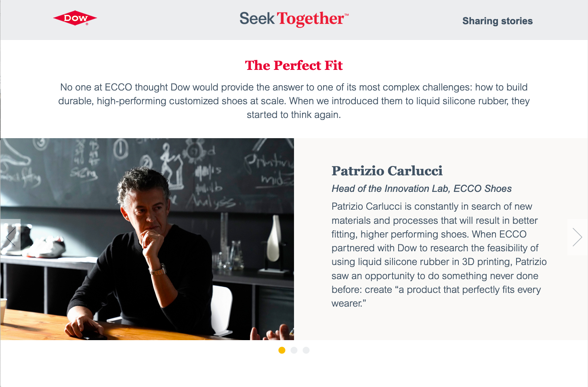Screen dimensions: 588x387
Task: Click the intro paragraph starting "No one at ECCO"
Action: (294, 101)
